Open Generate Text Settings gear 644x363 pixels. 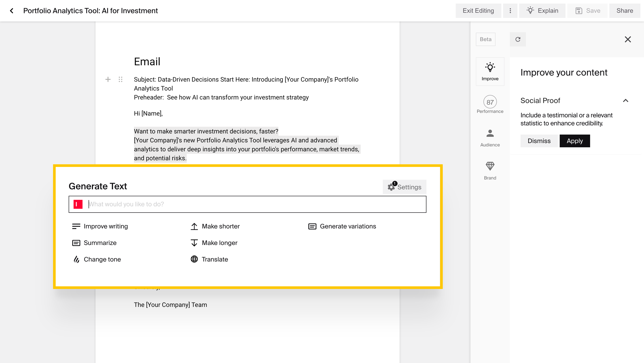tap(404, 187)
